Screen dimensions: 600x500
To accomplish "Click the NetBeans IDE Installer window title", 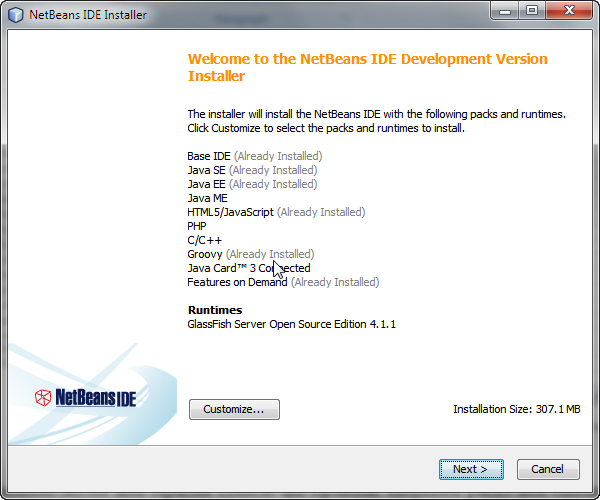I will pos(88,15).
